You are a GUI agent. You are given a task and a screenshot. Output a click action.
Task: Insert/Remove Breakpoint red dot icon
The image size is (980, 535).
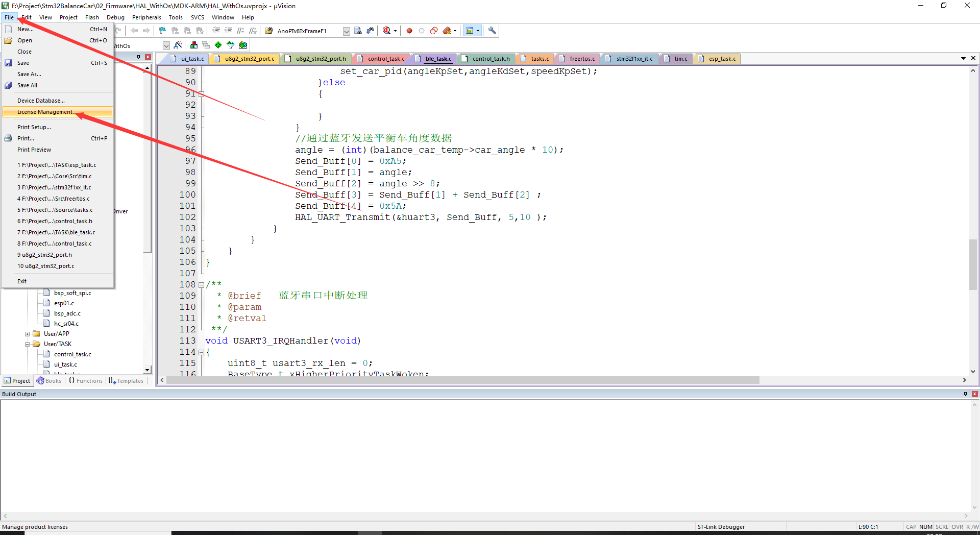[x=409, y=31]
